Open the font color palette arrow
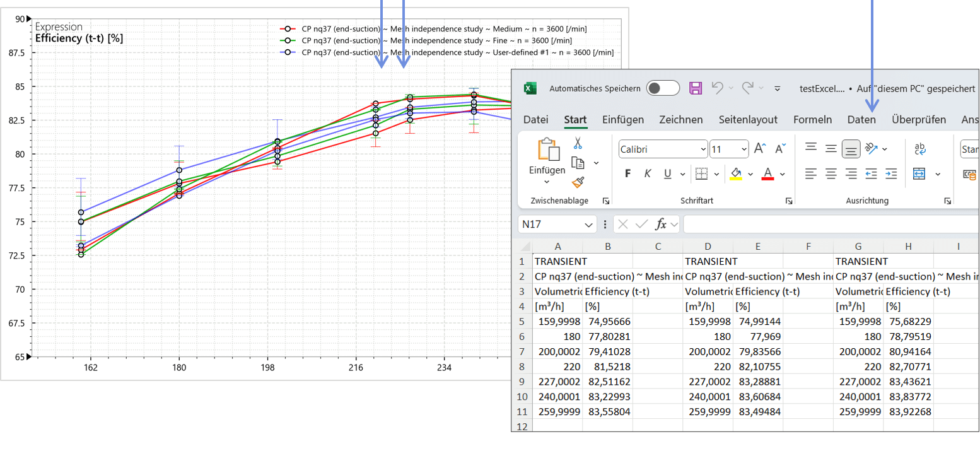 click(783, 173)
